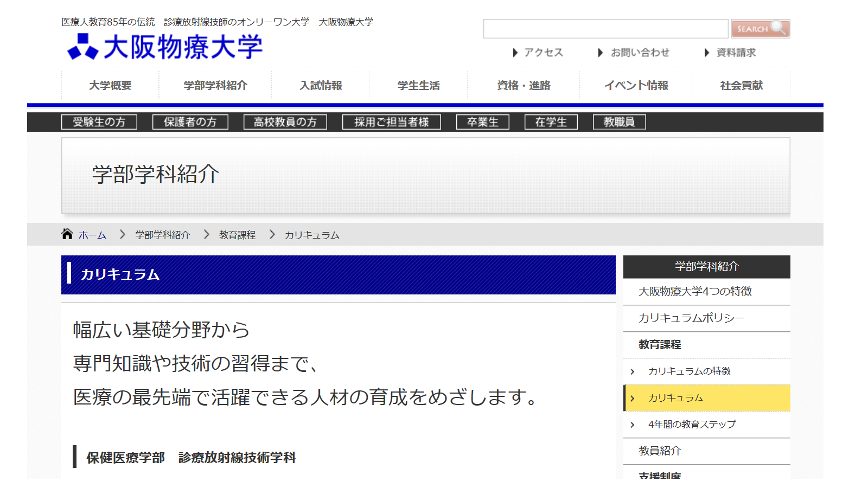Go to ホーム in breadcrumb
This screenshot has width=868, height=488.
pos(92,235)
